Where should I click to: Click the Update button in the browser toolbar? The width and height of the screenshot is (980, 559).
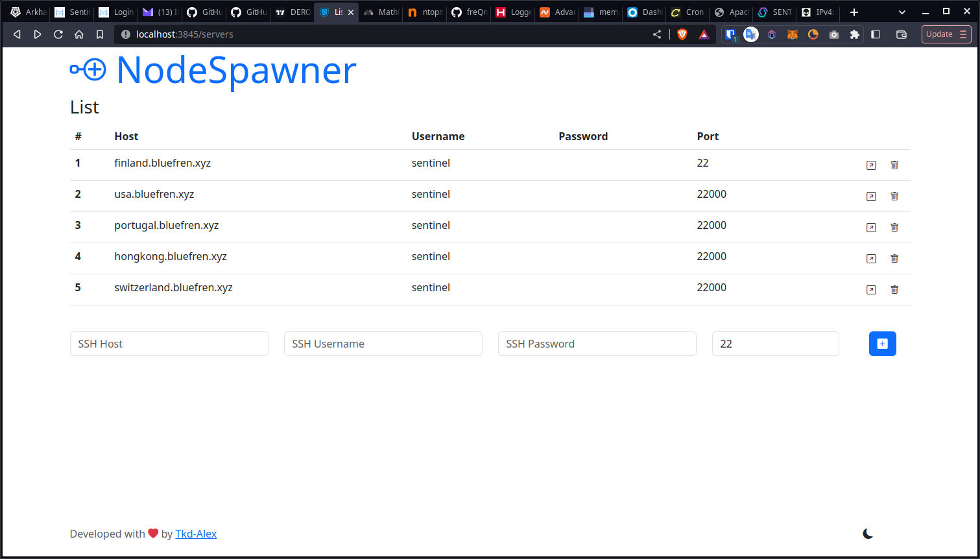[939, 34]
